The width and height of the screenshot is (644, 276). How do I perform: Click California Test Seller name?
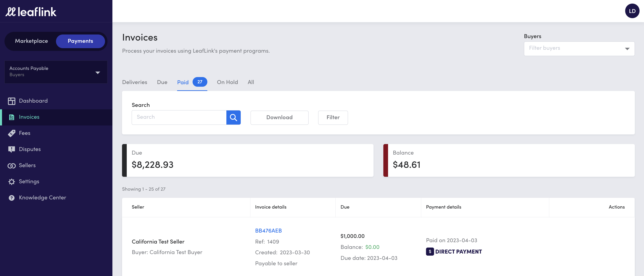[x=158, y=242]
